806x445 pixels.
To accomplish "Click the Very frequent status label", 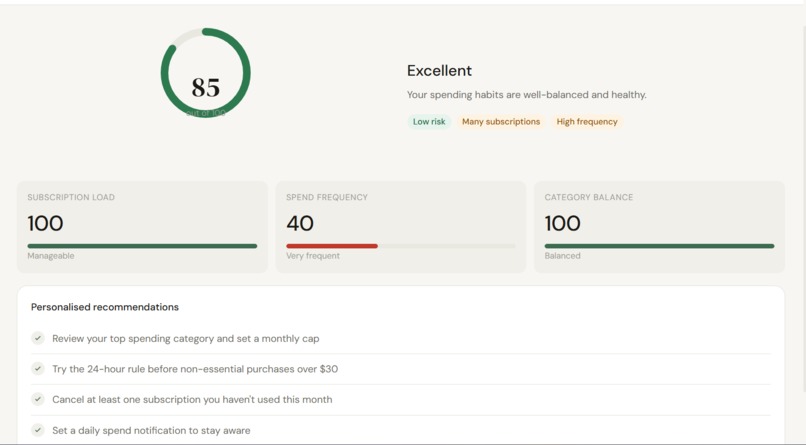I will coord(313,256).
